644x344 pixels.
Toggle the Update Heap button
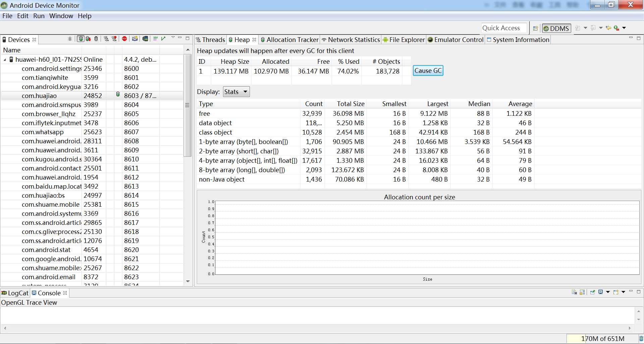pyautogui.click(x=80, y=39)
